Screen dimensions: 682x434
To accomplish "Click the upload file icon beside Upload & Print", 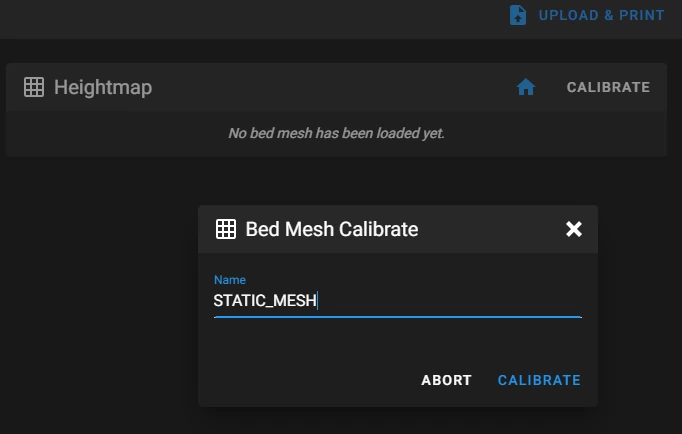I will [518, 15].
